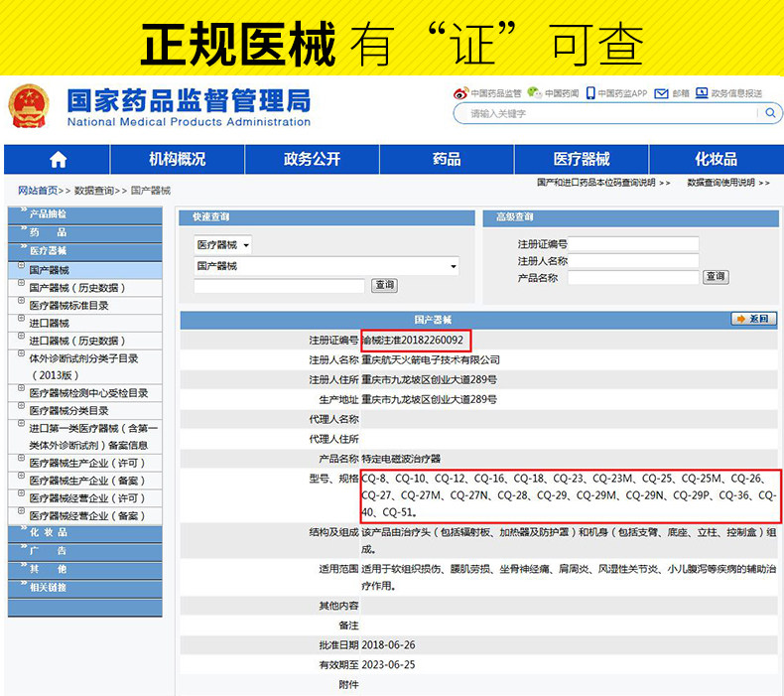Expand the 化妆品 sidebar section
784x696 pixels.
[85, 533]
